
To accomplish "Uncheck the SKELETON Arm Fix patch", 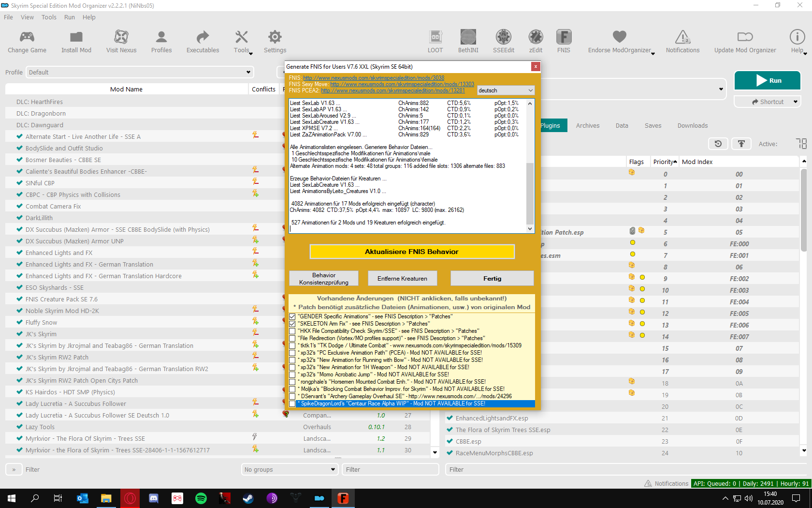I will click(292, 324).
